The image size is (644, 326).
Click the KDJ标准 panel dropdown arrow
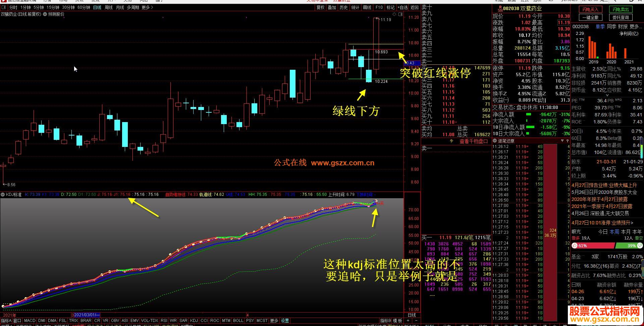pos(3,195)
